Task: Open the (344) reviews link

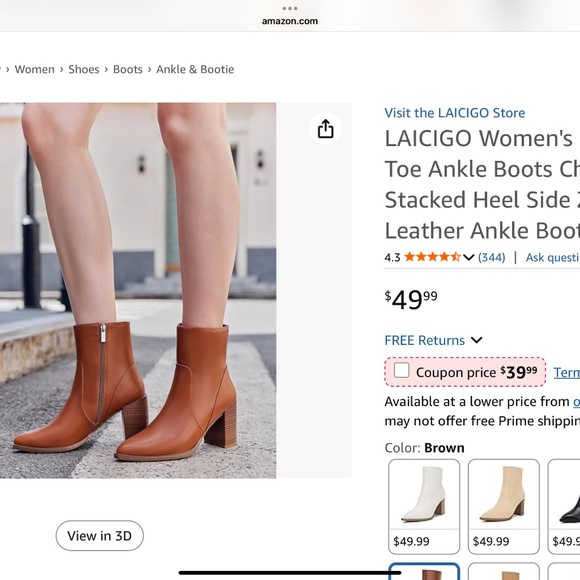Action: [x=492, y=257]
